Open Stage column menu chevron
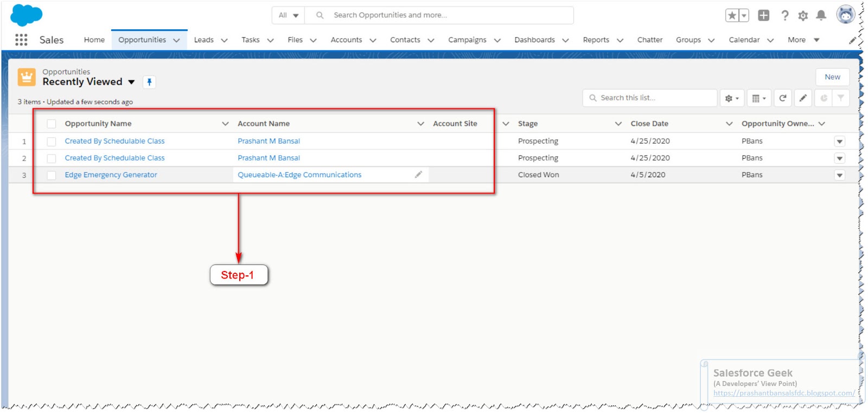This screenshot has width=868, height=413. pyautogui.click(x=618, y=124)
